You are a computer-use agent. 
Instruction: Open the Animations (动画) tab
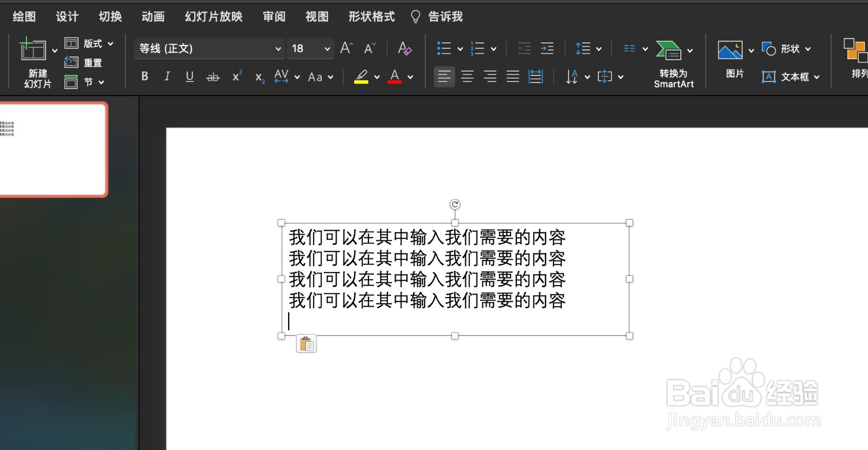pos(153,17)
